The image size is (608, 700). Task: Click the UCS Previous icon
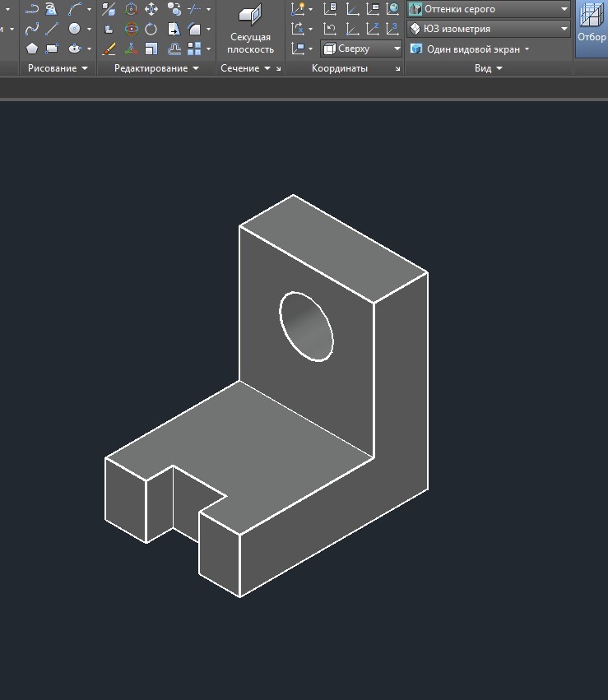pyautogui.click(x=330, y=29)
